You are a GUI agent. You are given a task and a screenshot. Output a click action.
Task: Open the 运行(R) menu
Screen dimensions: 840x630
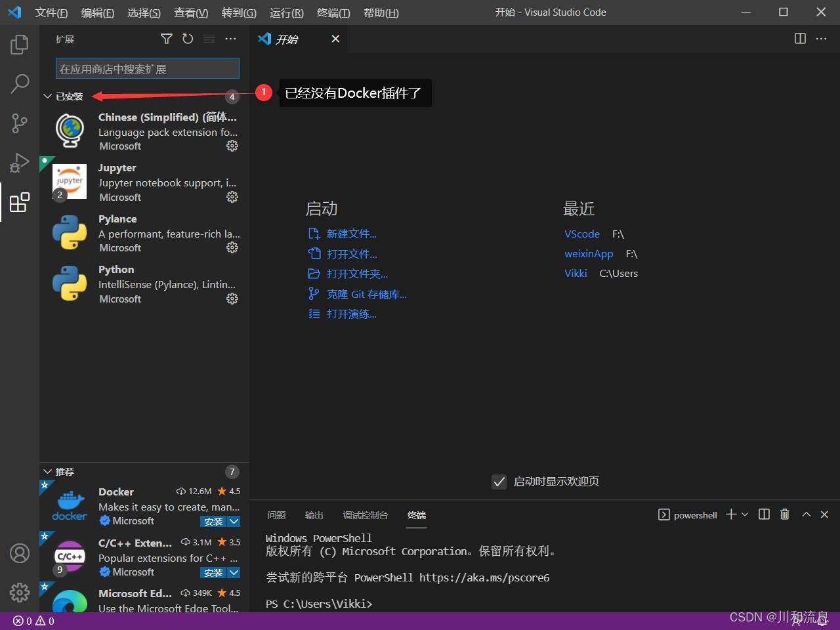(x=286, y=12)
